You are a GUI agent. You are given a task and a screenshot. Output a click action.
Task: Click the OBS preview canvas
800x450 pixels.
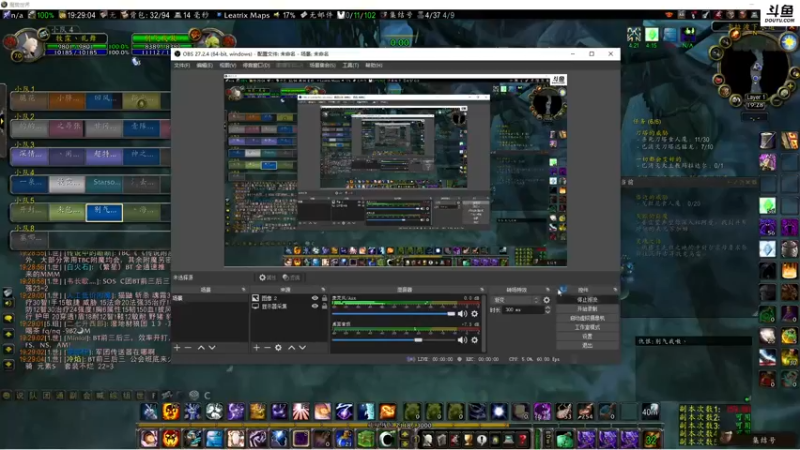(x=395, y=170)
